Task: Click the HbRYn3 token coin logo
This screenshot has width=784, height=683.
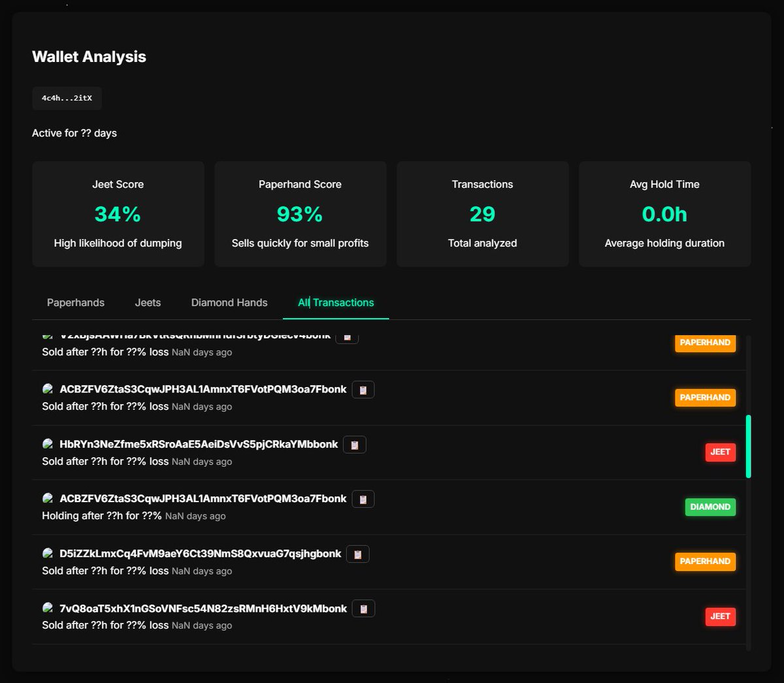Action: (48, 443)
